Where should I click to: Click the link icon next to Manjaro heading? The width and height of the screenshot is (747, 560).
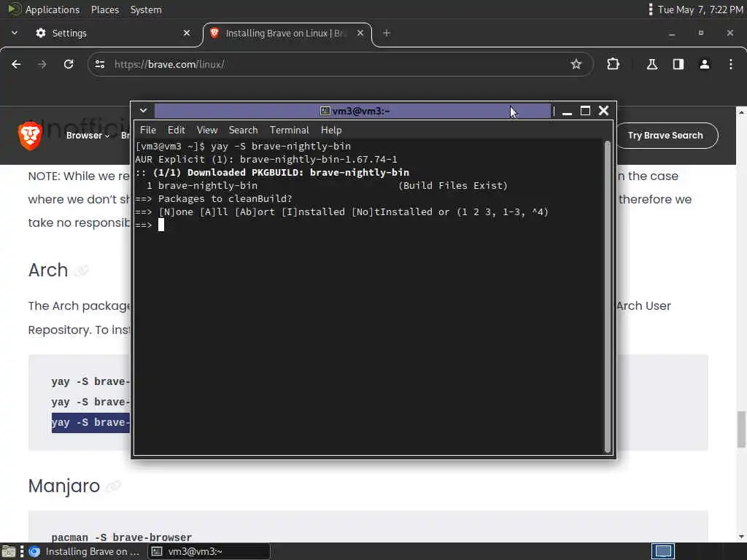[113, 486]
